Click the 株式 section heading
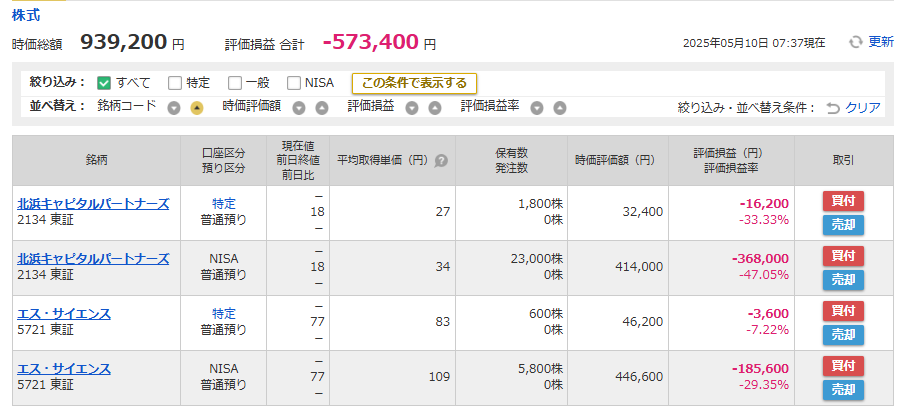Viewport: 900px width, 409px height. click(26, 15)
